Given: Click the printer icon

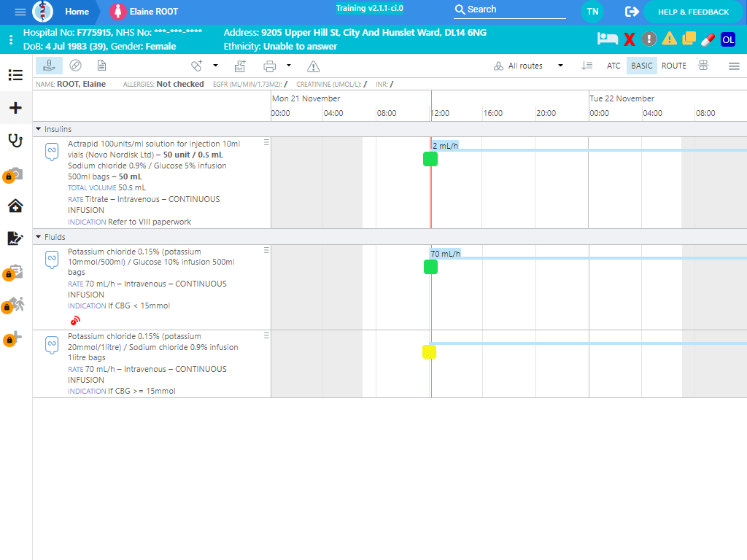Looking at the screenshot, I should click(270, 66).
